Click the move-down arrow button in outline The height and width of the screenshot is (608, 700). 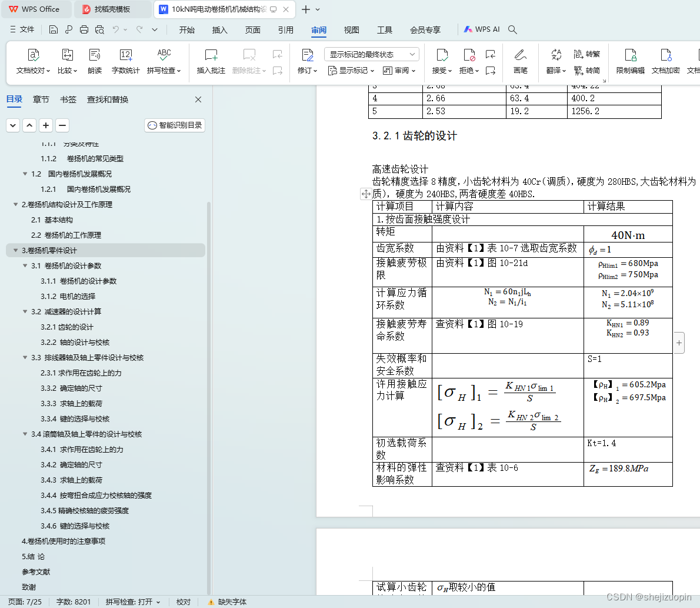pyautogui.click(x=13, y=125)
